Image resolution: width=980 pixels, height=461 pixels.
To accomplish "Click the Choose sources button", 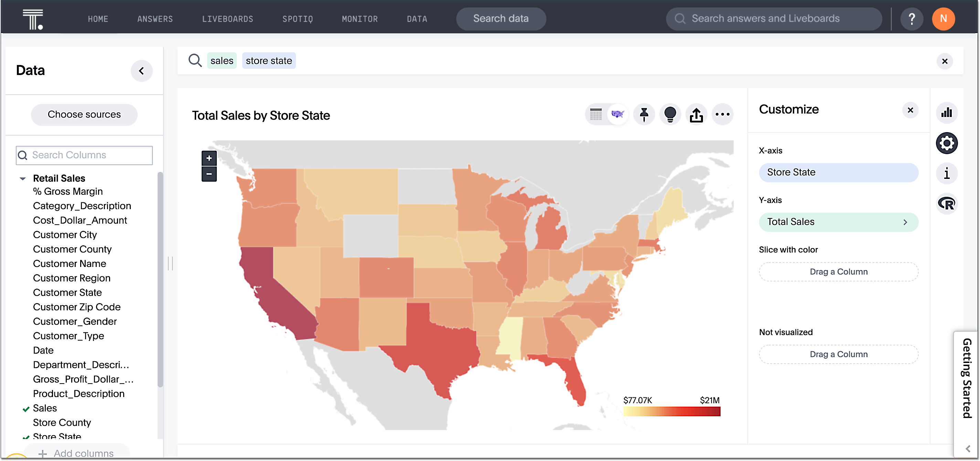I will 84,114.
